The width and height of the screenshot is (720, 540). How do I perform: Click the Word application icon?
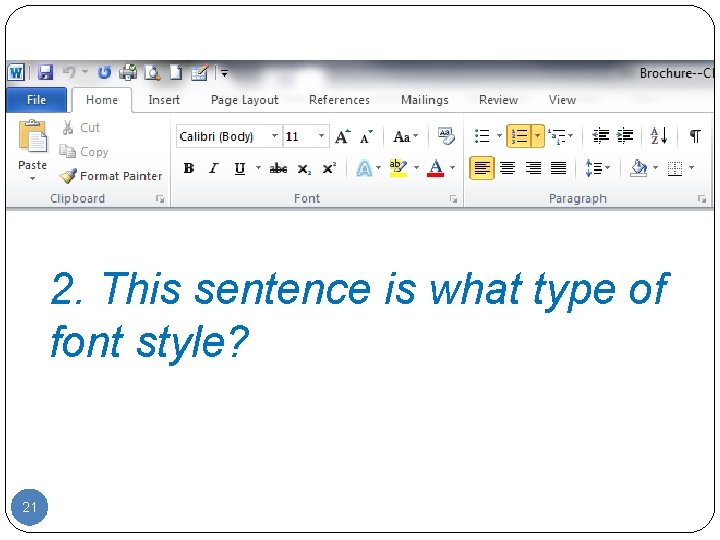coord(16,73)
